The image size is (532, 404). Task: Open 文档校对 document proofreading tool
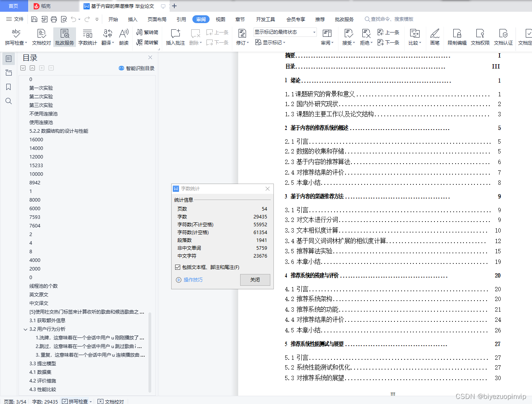point(42,37)
